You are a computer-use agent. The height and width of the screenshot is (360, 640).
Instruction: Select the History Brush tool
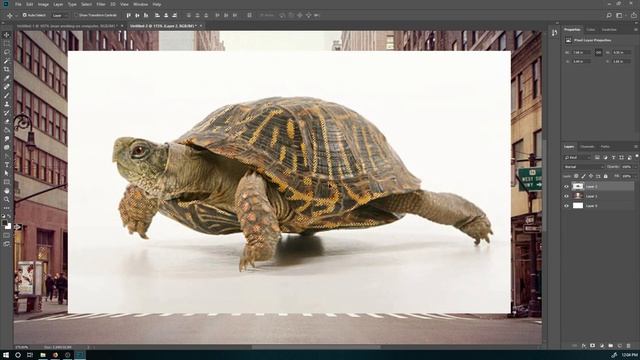click(x=6, y=113)
